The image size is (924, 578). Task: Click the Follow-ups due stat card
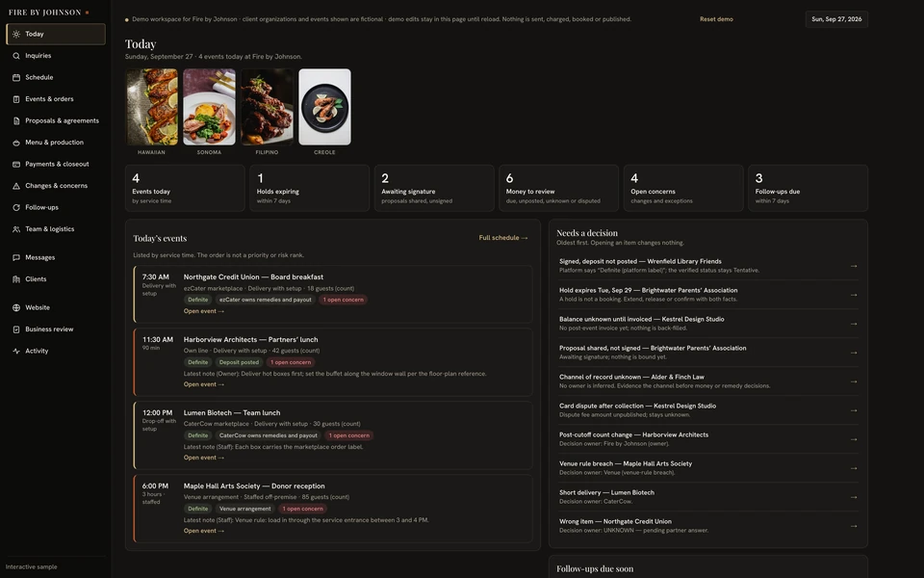(x=808, y=188)
